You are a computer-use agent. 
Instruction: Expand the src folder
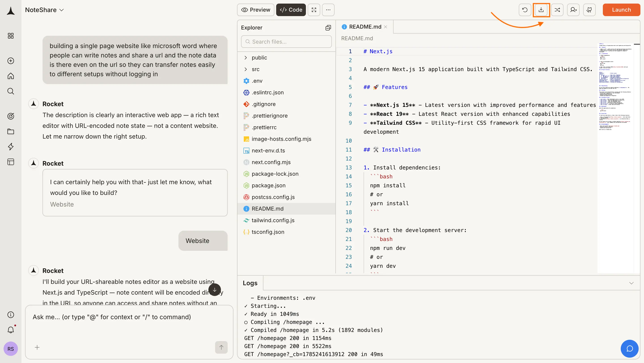click(x=286, y=69)
